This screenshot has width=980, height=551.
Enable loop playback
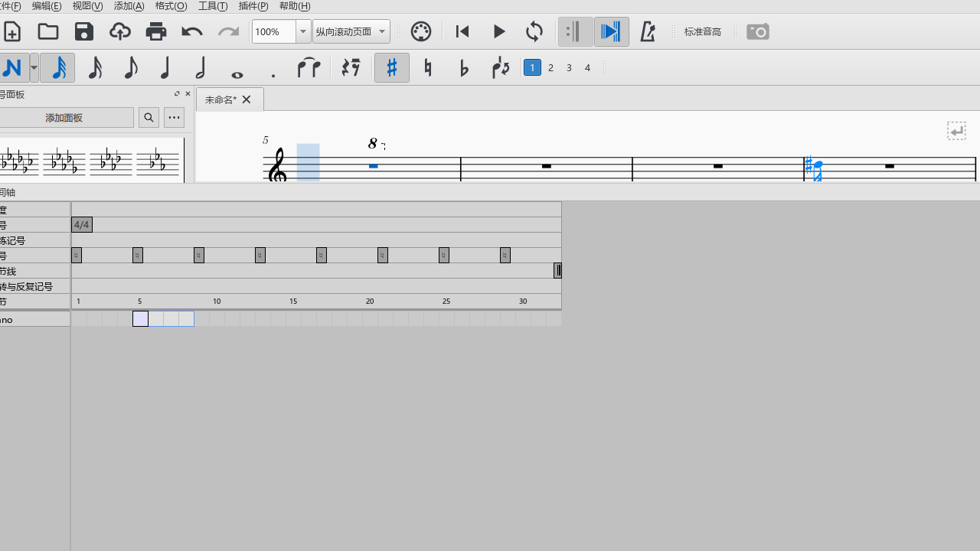pos(534,31)
